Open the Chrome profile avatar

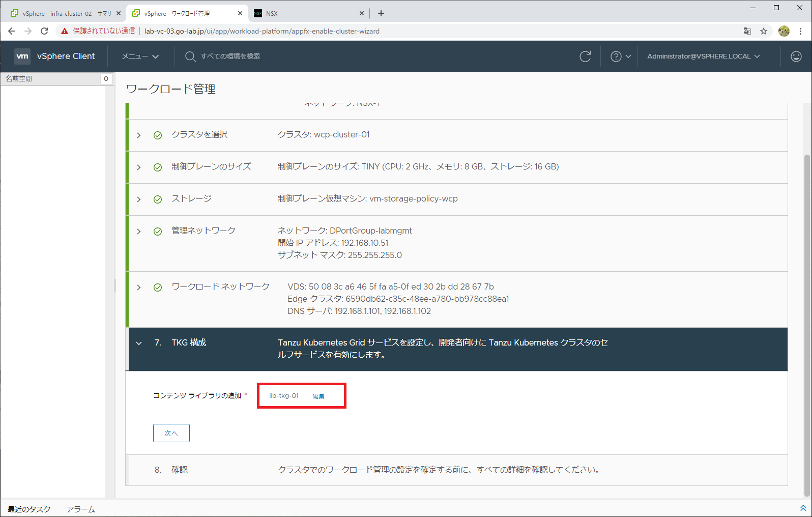coord(784,31)
